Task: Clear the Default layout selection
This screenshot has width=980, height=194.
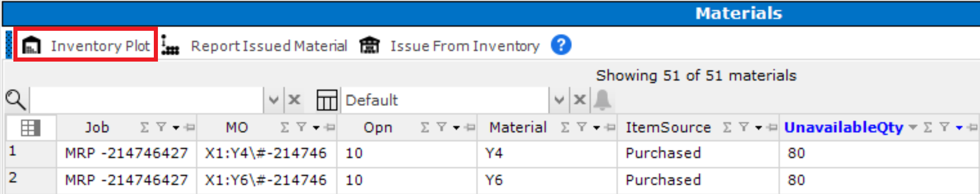Action: click(580, 100)
